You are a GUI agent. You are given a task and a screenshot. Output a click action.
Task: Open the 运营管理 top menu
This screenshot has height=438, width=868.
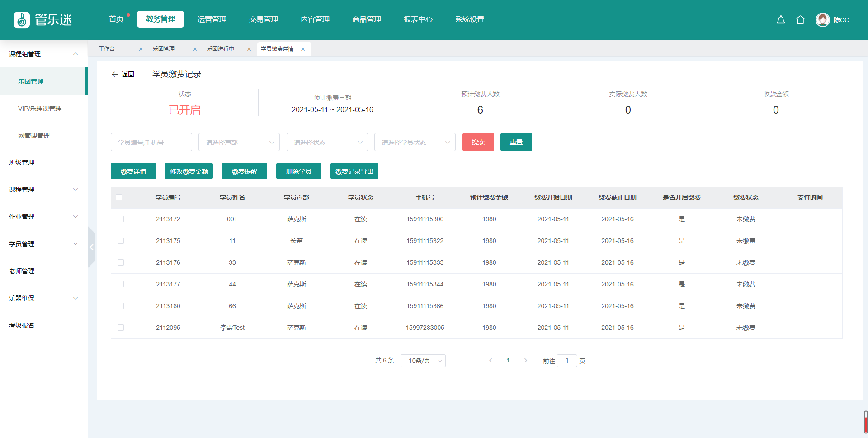212,19
